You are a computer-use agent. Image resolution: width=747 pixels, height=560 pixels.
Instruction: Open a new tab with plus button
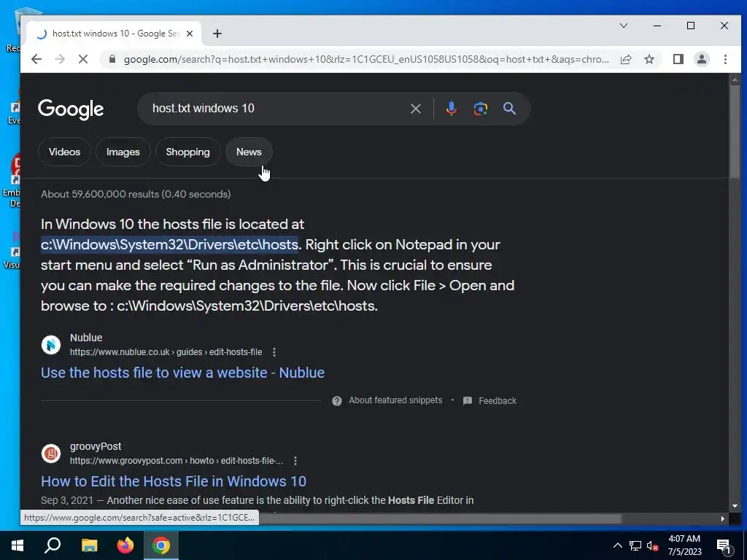pyautogui.click(x=217, y=34)
